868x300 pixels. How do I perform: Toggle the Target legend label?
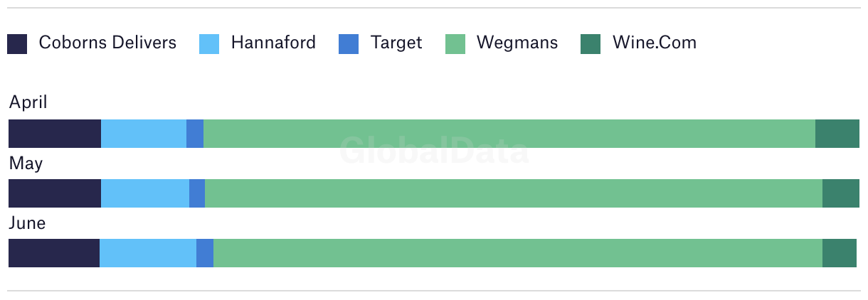(396, 43)
